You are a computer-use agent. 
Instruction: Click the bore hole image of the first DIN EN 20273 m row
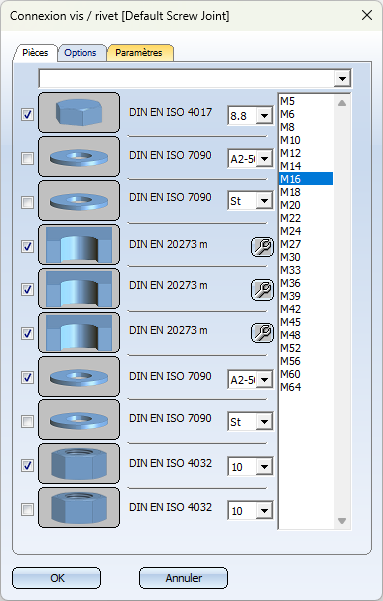79,245
